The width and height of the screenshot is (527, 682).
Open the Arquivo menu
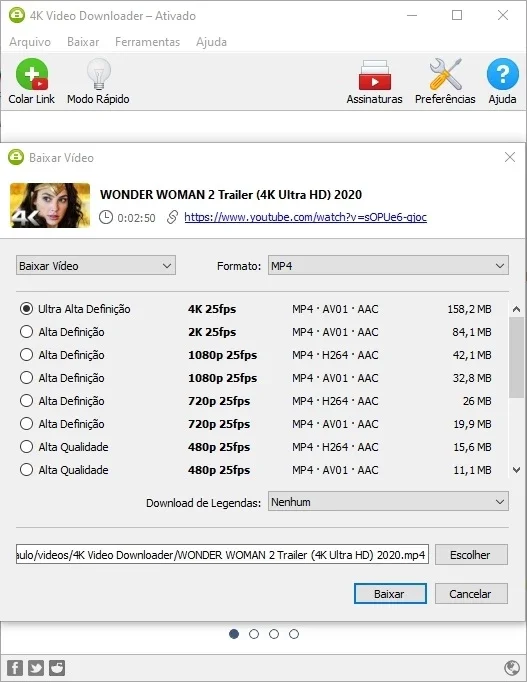click(30, 42)
